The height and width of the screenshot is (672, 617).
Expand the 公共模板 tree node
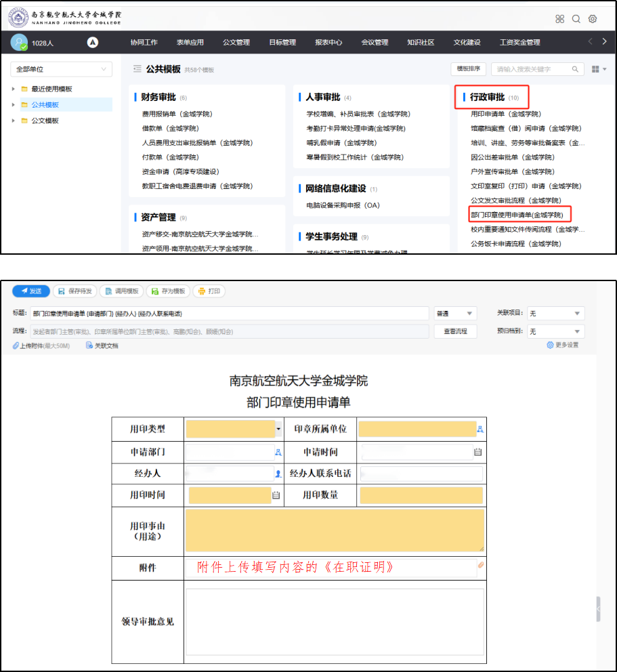coord(14,104)
